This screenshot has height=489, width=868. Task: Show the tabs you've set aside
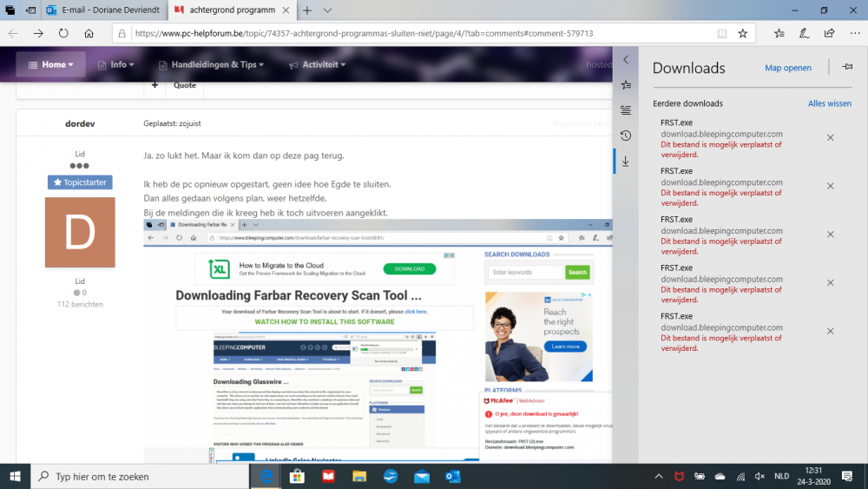(x=10, y=10)
